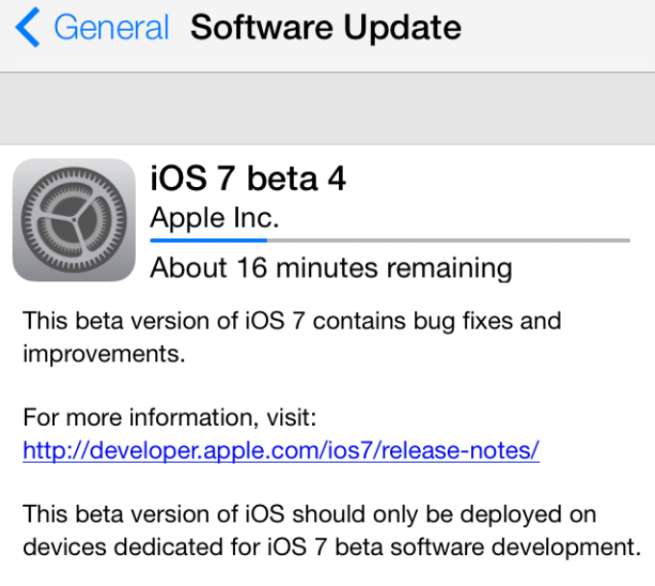Tap the blue back chevron arrow
Screen dimensions: 655x586
(27, 28)
